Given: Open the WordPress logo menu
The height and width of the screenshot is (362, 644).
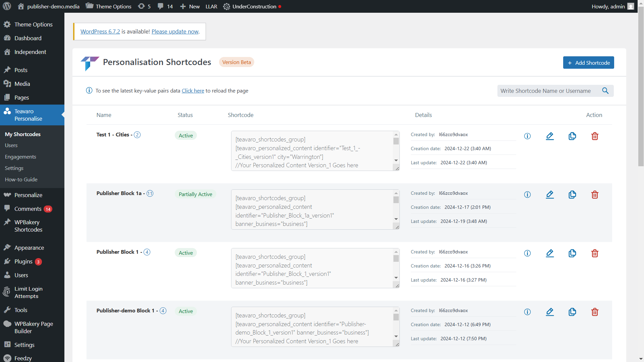Looking at the screenshot, I should click(7, 6).
